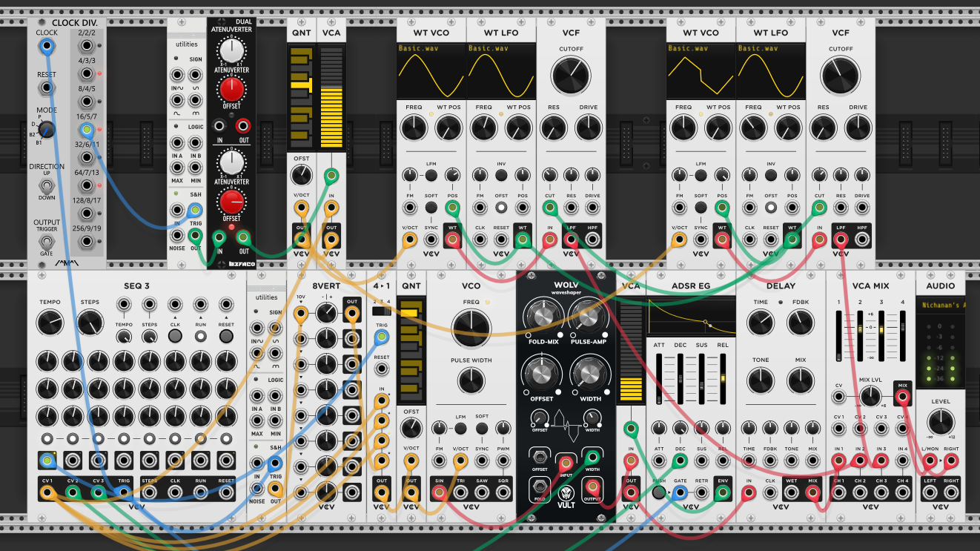Click the RESET input jack on CLOCK DIV
Screen dimensions: 980x551
[x=47, y=88]
